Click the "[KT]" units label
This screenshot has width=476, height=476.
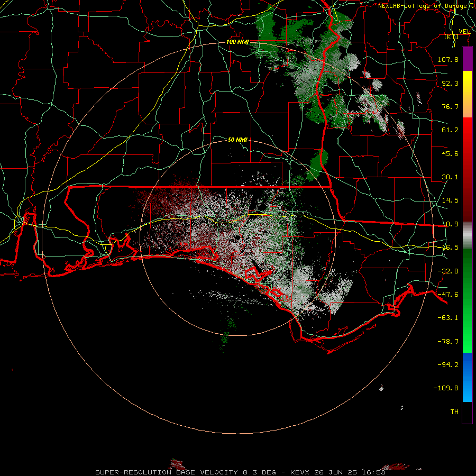[x=452, y=36]
